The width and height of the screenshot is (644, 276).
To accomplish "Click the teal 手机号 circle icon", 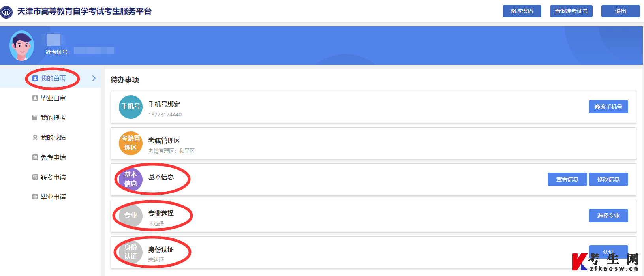I will [x=131, y=107].
